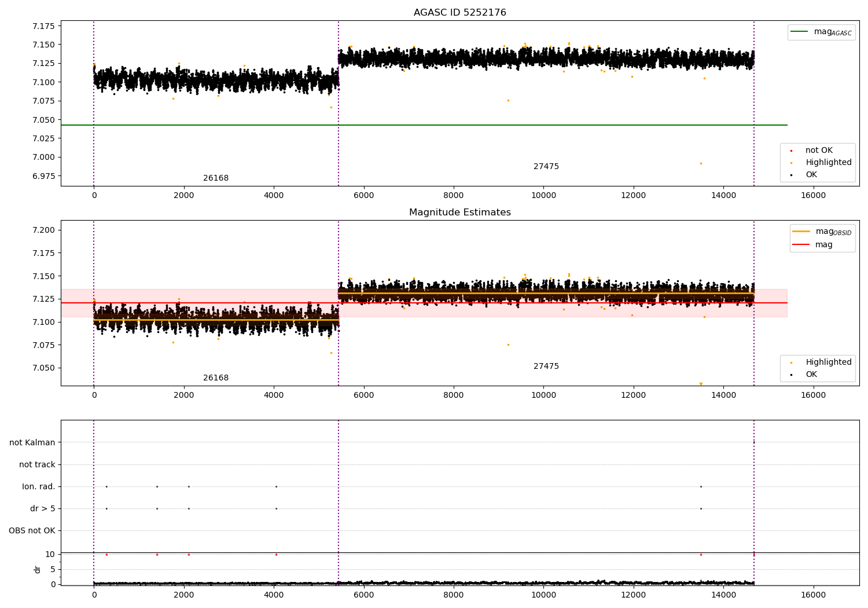Click 'Highlighted' in the middle plot legend
The width and height of the screenshot is (868, 608).
(828, 362)
